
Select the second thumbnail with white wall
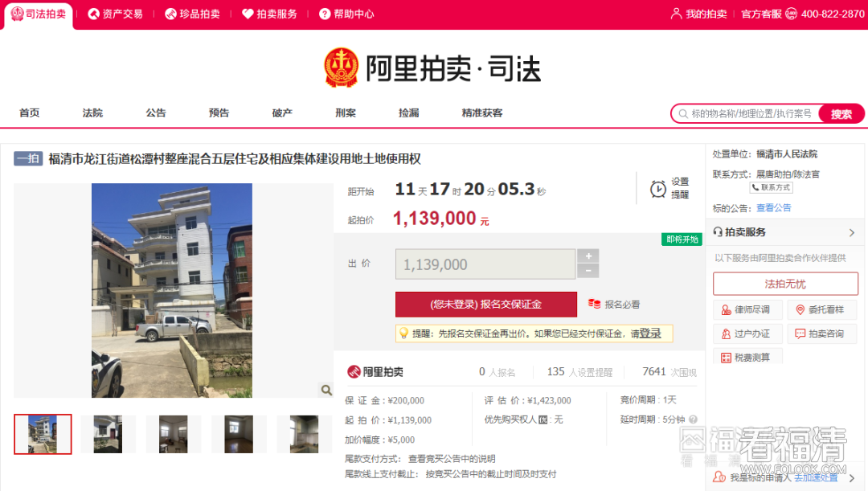click(x=108, y=434)
